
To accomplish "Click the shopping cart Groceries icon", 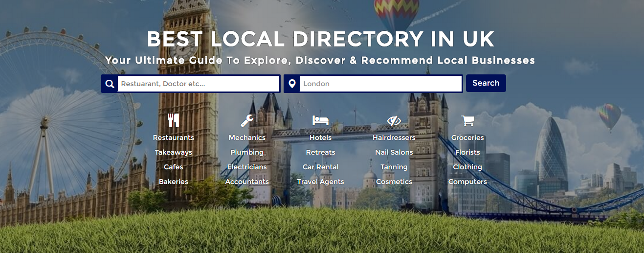I will [467, 120].
